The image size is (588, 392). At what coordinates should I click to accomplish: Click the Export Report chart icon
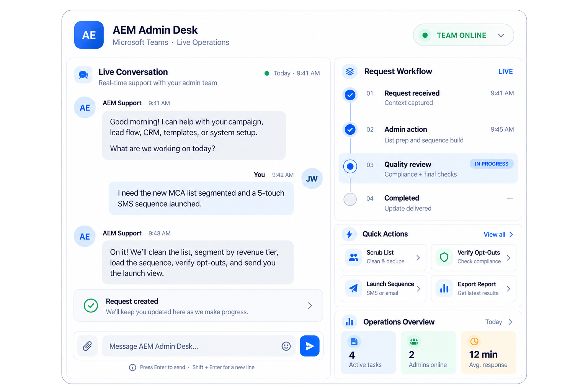click(x=444, y=288)
